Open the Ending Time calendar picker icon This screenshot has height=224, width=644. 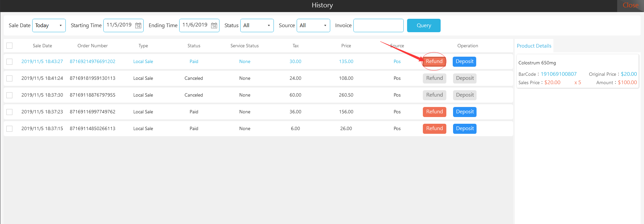tap(214, 25)
